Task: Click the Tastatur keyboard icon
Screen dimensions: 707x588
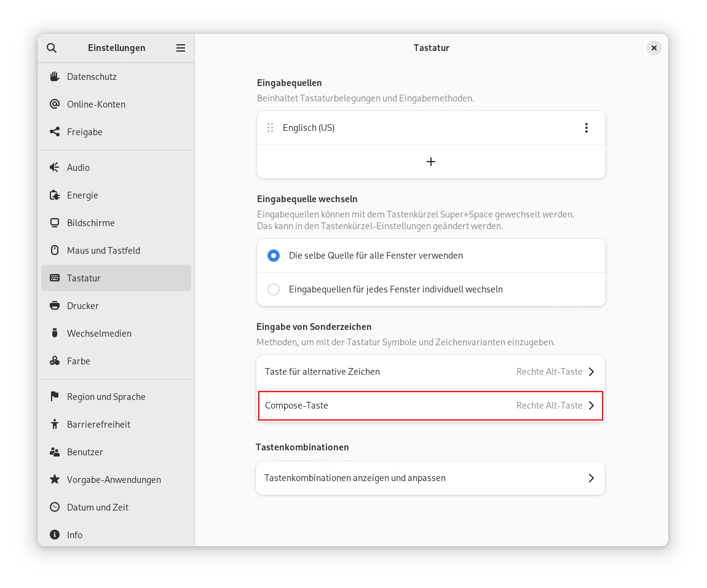Action: tap(55, 278)
